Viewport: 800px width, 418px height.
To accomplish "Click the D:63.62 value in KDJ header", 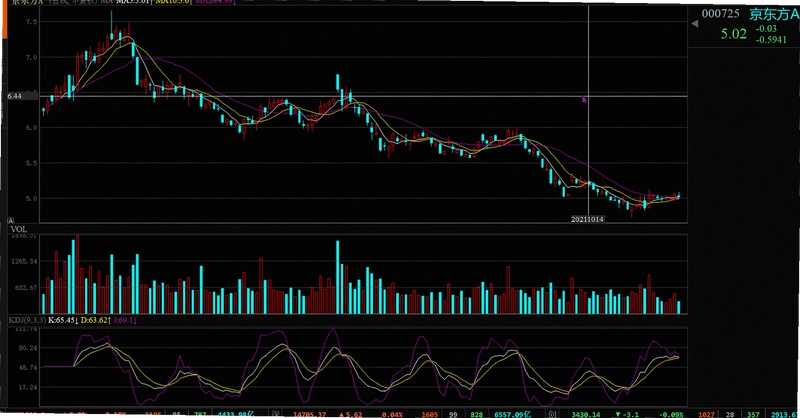I will coord(96,320).
